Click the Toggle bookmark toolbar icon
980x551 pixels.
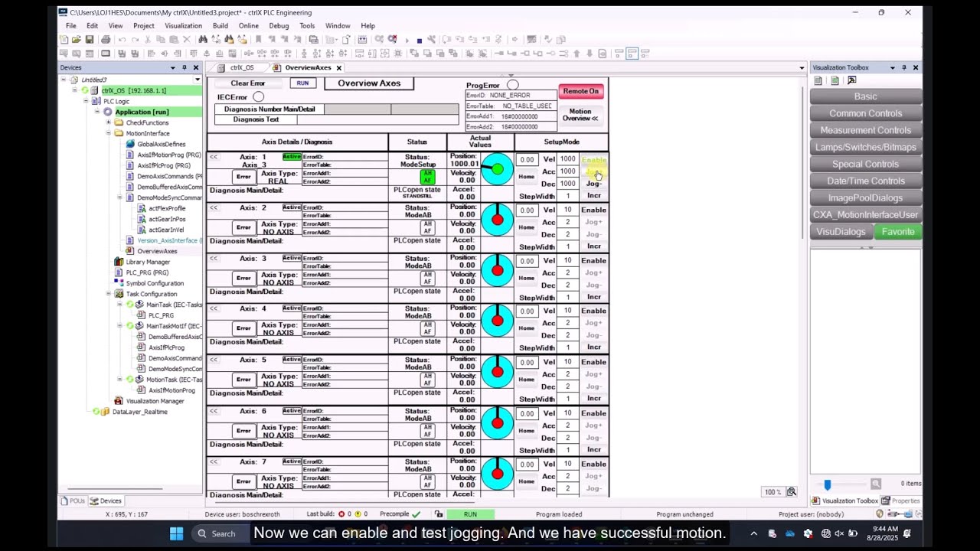pyautogui.click(x=258, y=40)
